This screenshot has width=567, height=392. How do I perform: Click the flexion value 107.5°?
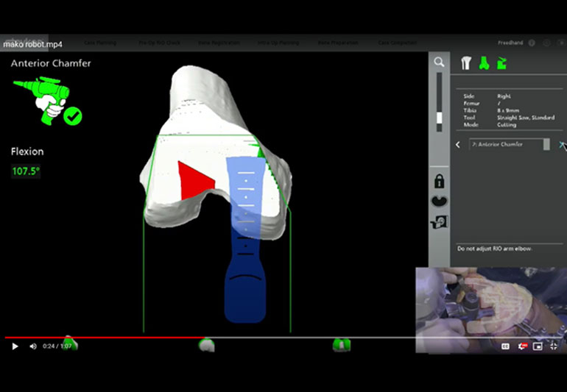click(26, 171)
